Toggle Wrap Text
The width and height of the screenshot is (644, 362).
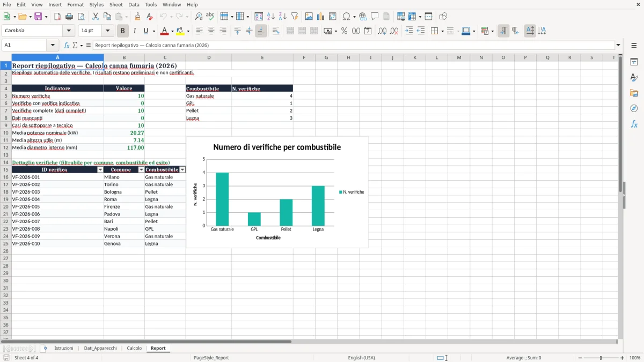pyautogui.click(x=276, y=31)
